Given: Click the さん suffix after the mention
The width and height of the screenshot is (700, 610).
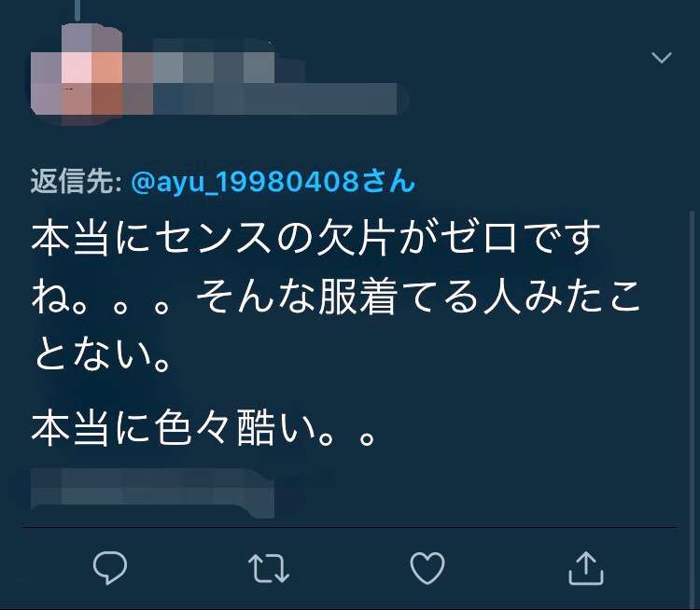Looking at the screenshot, I should (x=388, y=181).
